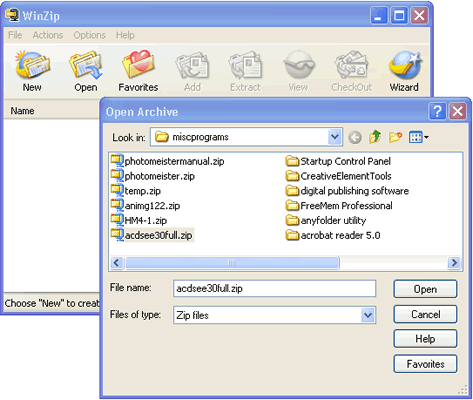Open the File menu

(15, 35)
